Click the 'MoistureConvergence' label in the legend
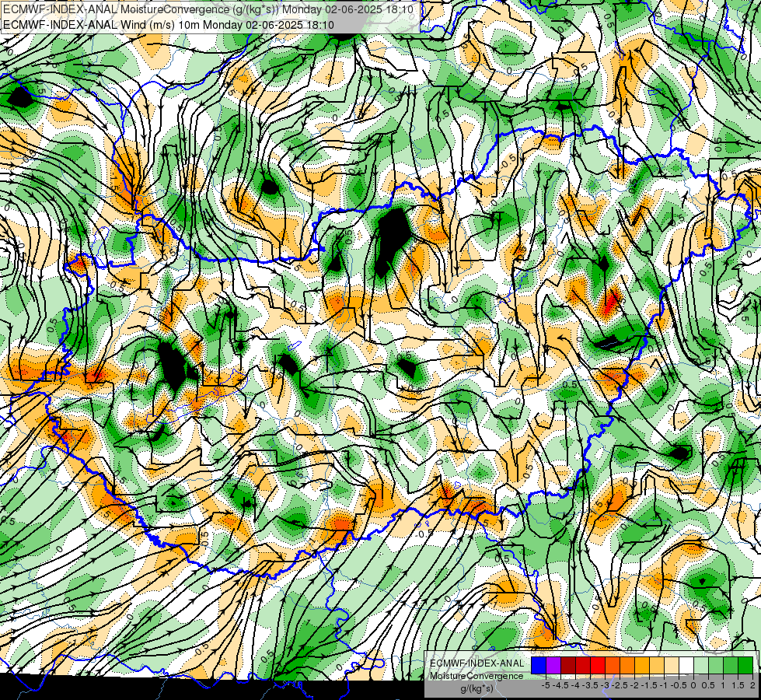 pyautogui.click(x=476, y=676)
